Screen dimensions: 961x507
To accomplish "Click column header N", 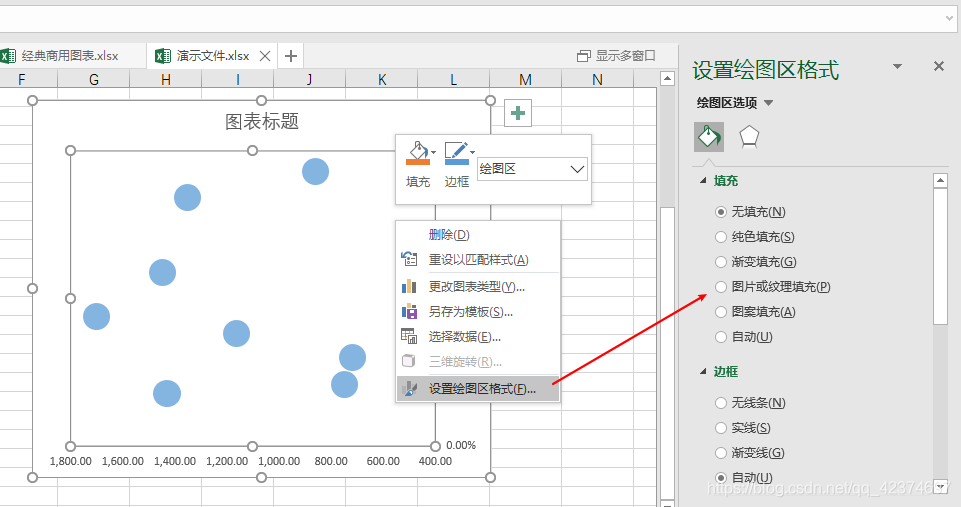I will (598, 79).
